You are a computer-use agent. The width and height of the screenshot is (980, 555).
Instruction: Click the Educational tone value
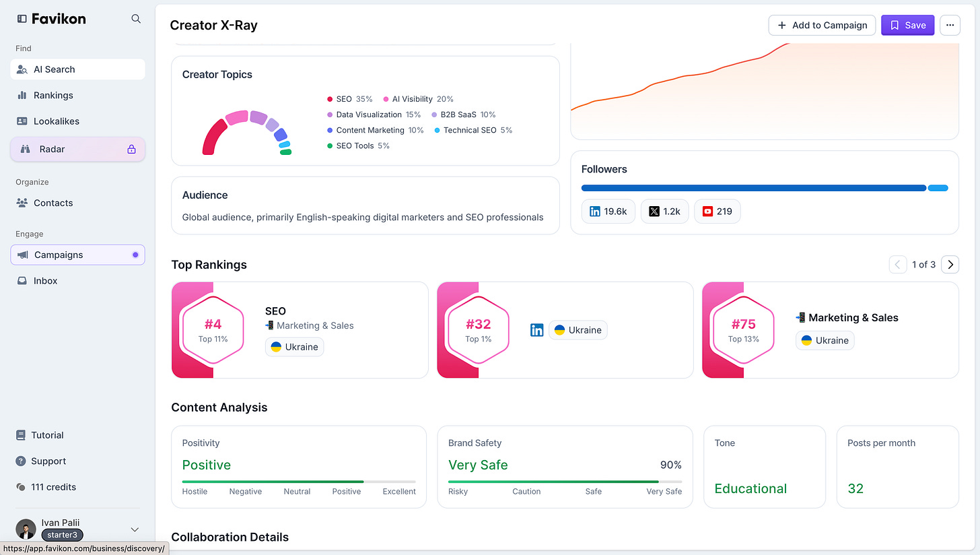750,488
